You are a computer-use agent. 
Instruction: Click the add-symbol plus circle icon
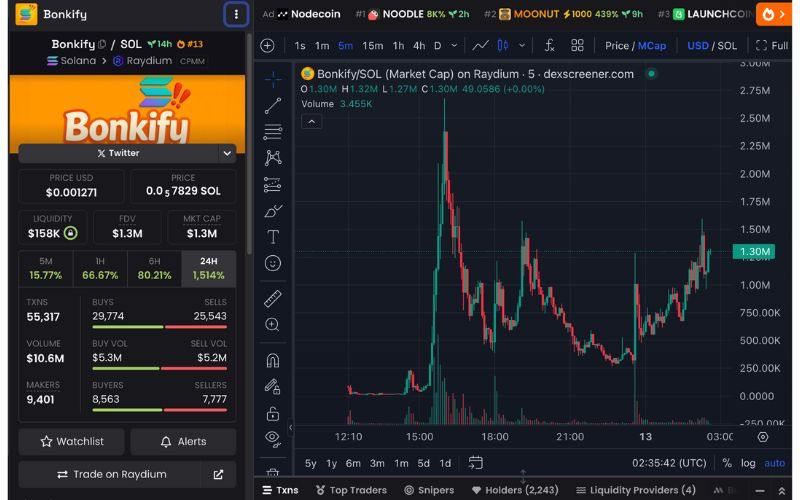tap(267, 45)
